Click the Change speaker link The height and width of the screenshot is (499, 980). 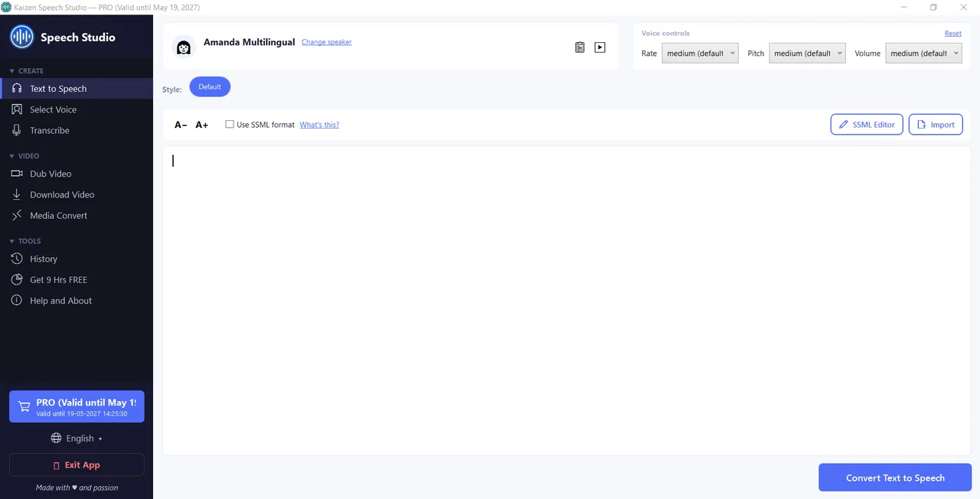pos(327,42)
